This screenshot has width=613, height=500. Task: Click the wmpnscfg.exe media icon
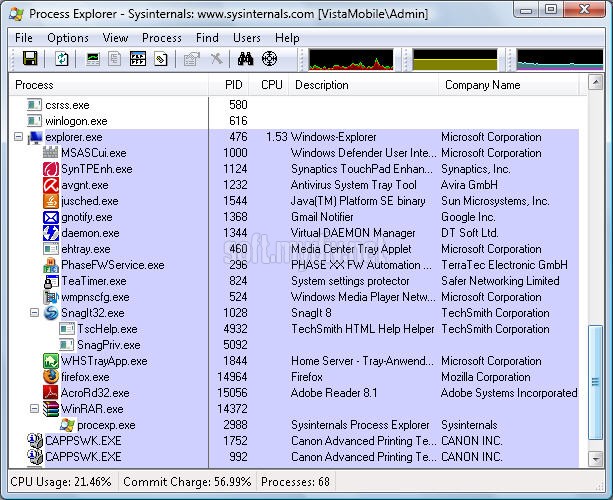51,297
